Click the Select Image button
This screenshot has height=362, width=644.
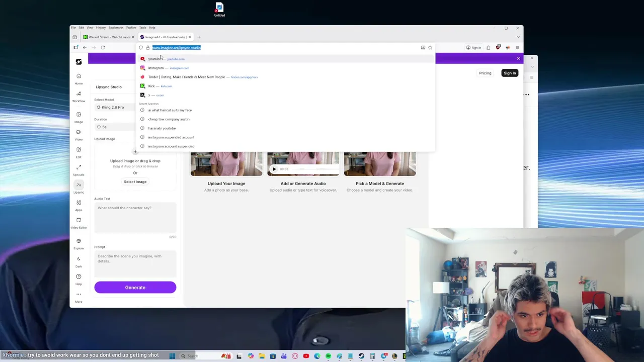point(135,182)
